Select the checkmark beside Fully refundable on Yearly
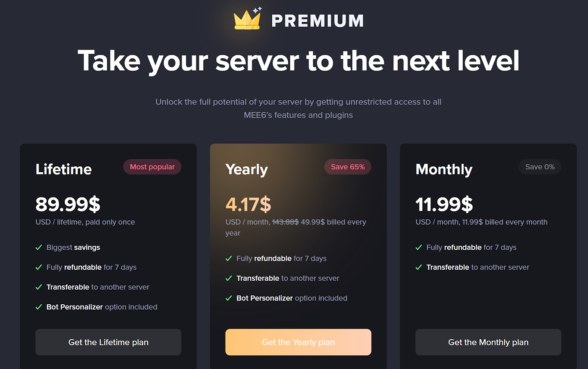This screenshot has width=588, height=369. 229,258
